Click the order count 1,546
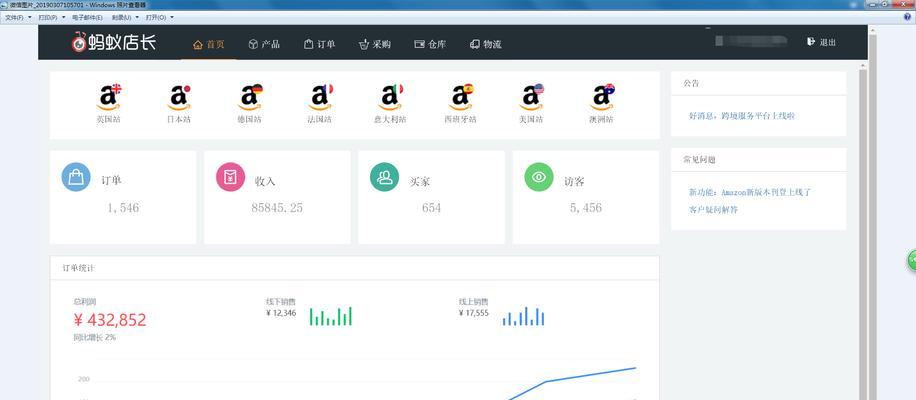The height and width of the screenshot is (400, 916). [x=123, y=207]
